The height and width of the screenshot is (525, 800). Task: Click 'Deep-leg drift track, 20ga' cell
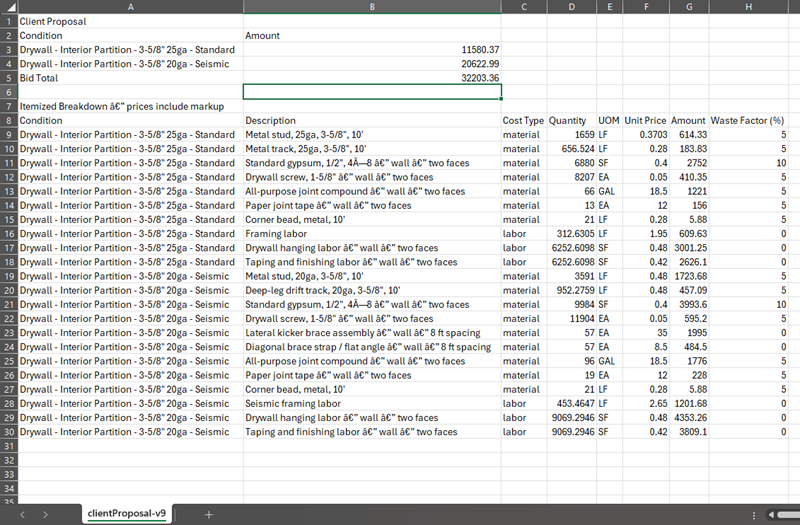coord(372,290)
